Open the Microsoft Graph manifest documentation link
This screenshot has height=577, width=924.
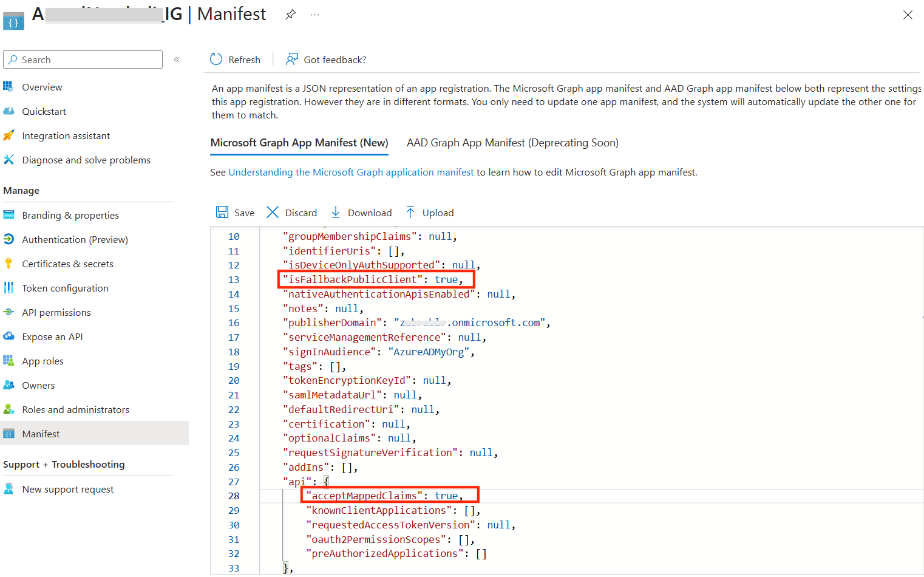click(x=350, y=172)
